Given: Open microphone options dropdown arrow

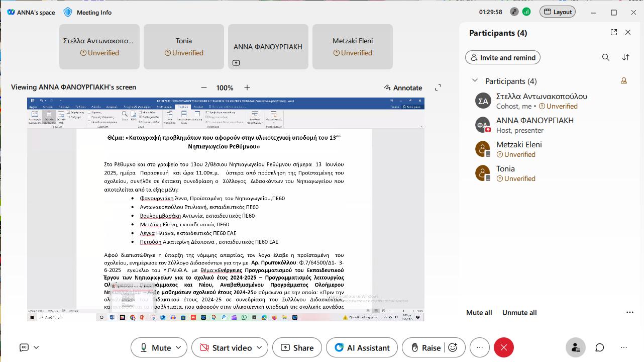Looking at the screenshot, I should click(x=179, y=347).
